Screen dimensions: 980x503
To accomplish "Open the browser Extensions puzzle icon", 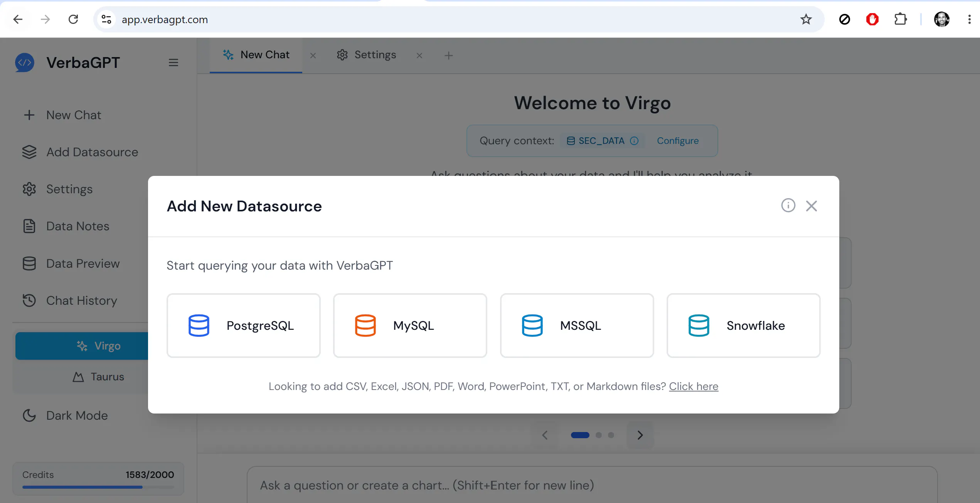I will coord(900,19).
